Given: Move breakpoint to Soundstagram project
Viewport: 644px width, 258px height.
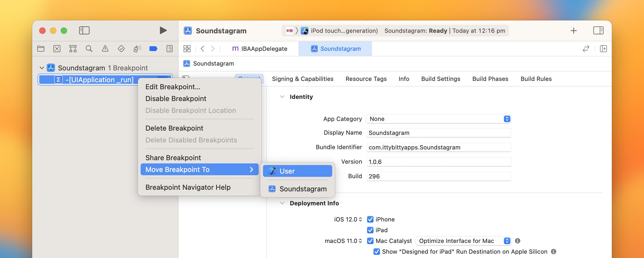Looking at the screenshot, I should pos(298,189).
